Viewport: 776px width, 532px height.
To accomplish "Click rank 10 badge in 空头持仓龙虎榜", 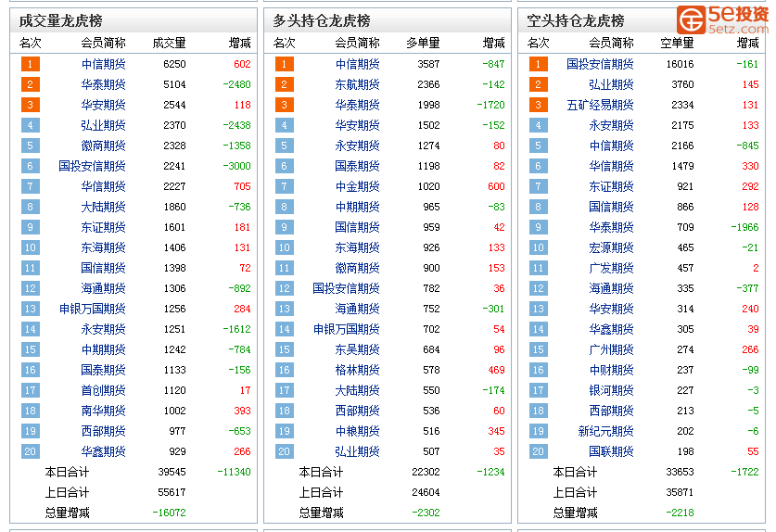I will 538,247.
